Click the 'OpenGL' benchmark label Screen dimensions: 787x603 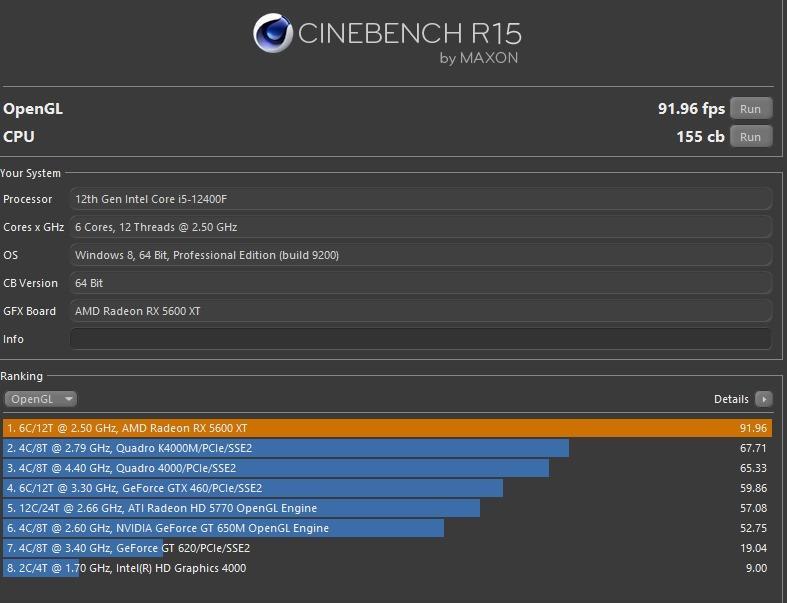click(x=33, y=109)
